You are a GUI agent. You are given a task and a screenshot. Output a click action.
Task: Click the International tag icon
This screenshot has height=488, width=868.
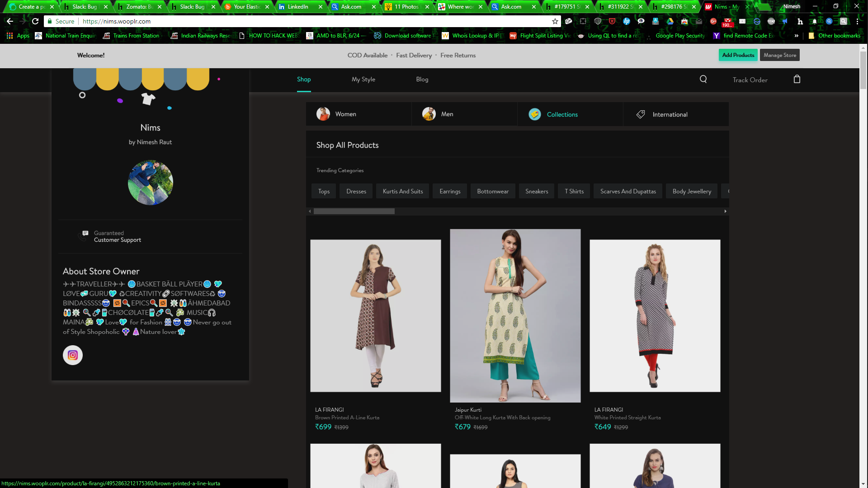[641, 114]
